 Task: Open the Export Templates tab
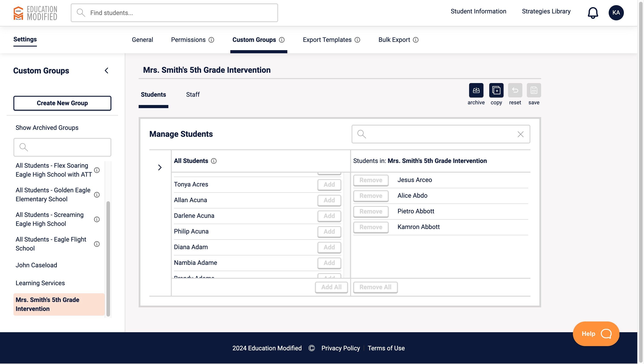point(327,40)
